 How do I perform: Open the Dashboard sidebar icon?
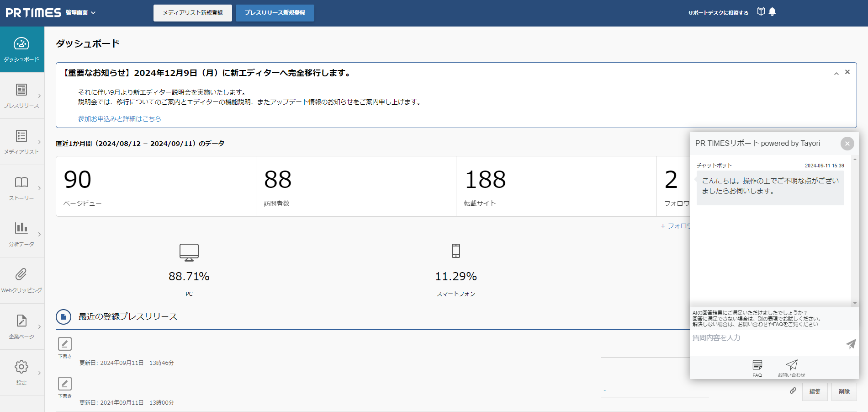(x=21, y=44)
